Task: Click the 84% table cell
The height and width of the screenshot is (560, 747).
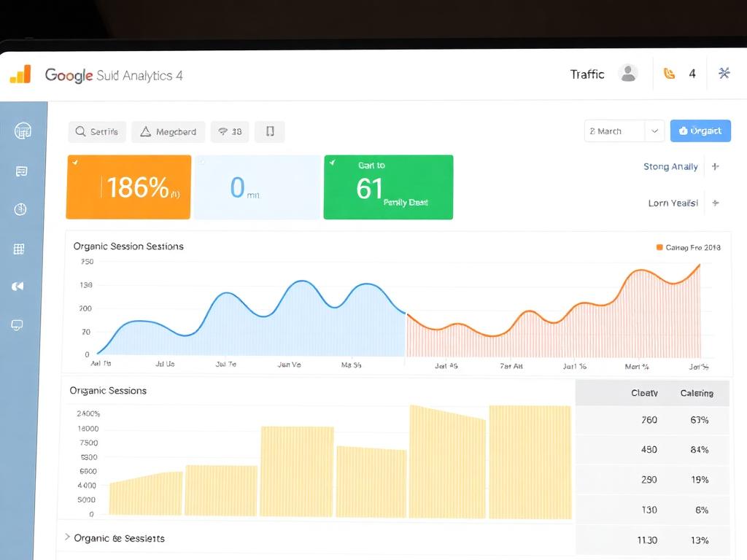Action: pyautogui.click(x=700, y=449)
